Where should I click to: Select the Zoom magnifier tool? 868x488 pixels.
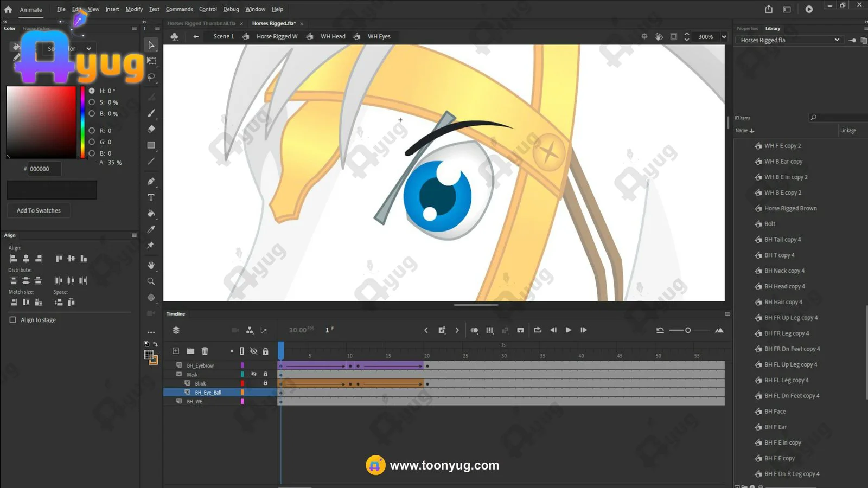(151, 281)
